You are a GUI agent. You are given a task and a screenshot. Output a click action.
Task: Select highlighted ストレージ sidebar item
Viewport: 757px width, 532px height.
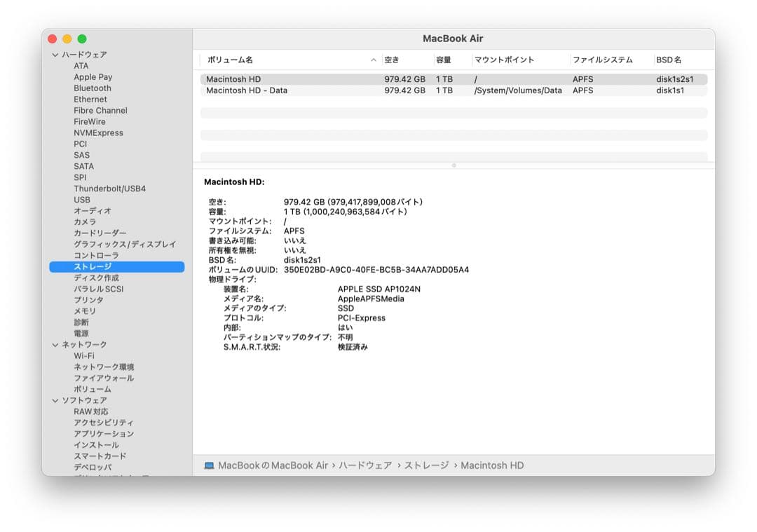pos(117,267)
